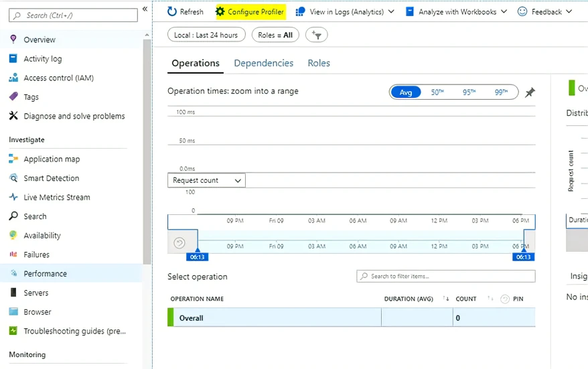Select the Avg aggregation toggle
588x369 pixels.
(x=406, y=92)
